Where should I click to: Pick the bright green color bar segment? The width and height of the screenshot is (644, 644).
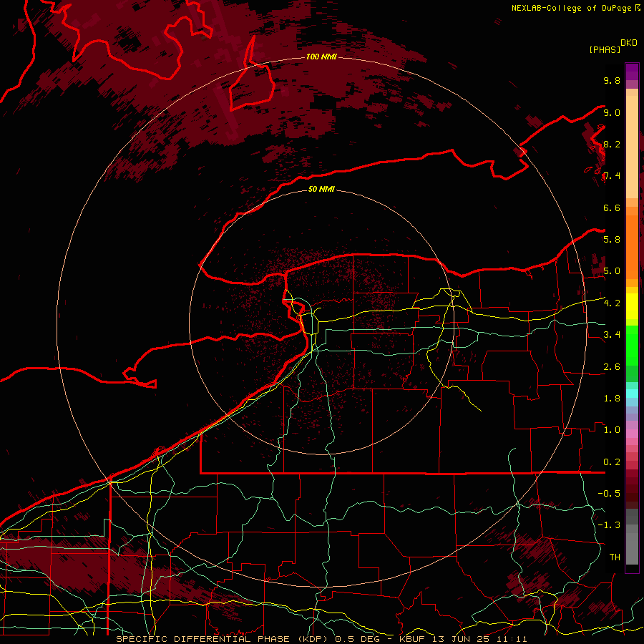(x=632, y=345)
